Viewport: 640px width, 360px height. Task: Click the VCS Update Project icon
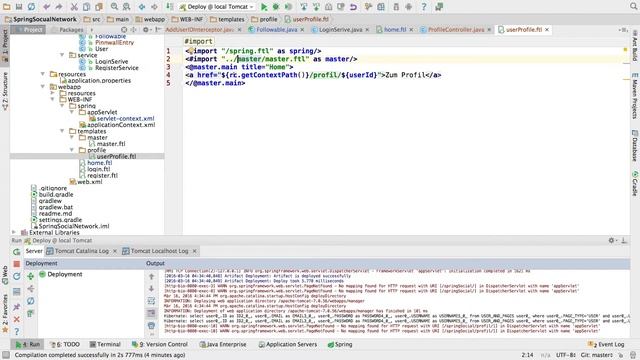point(304,7)
